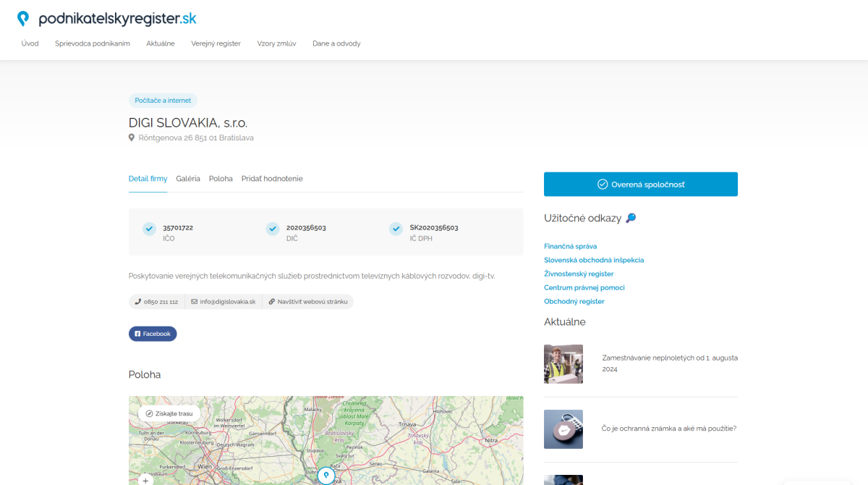Image resolution: width=868 pixels, height=485 pixels.
Task: Click the IČ DPH value SK2020356503
Action: [434, 227]
